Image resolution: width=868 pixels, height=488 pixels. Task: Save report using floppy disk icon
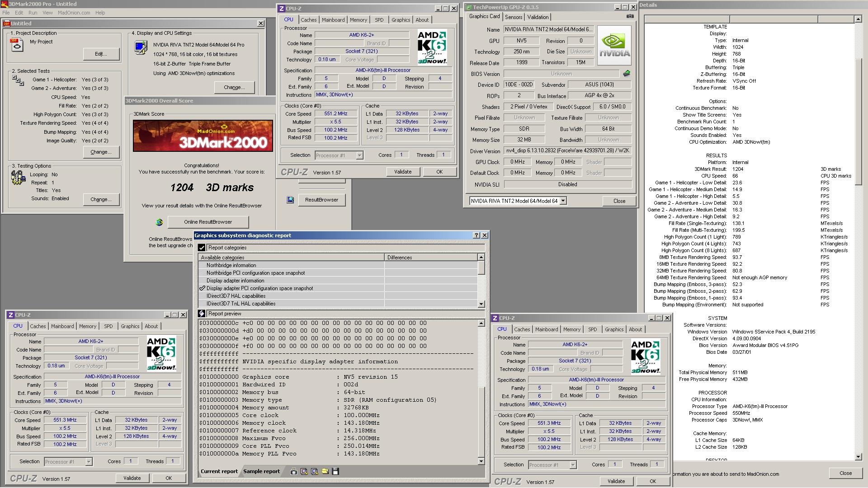335,471
